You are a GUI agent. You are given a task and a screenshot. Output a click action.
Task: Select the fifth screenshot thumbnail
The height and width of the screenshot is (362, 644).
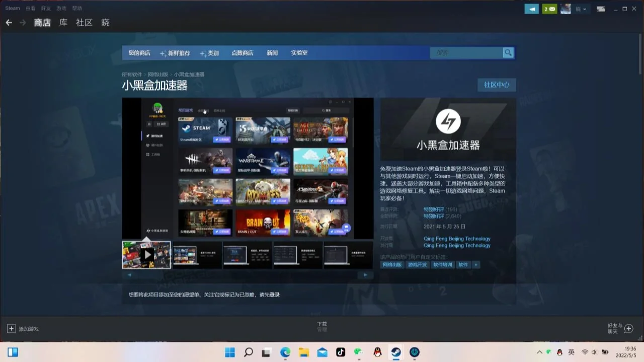(348, 255)
